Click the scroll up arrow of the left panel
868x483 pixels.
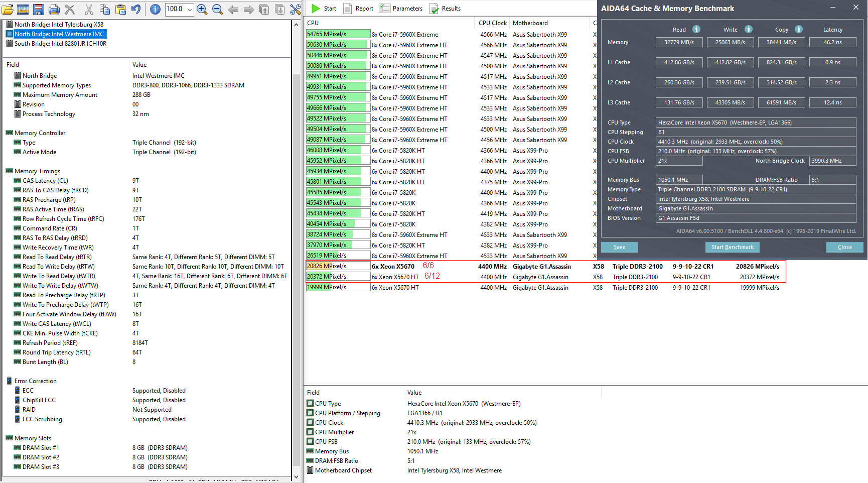pyautogui.click(x=296, y=25)
